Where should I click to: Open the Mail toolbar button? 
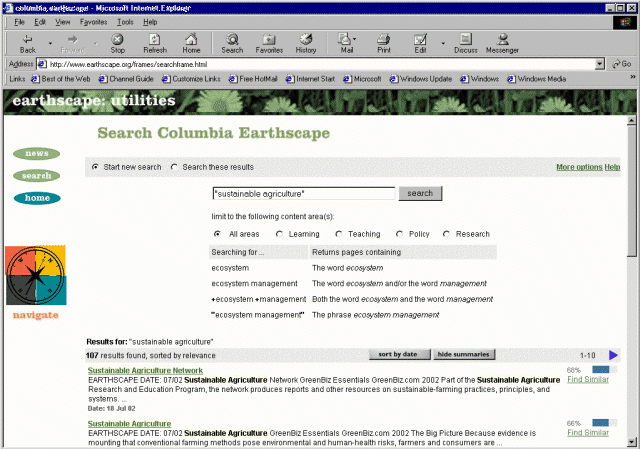(x=346, y=44)
